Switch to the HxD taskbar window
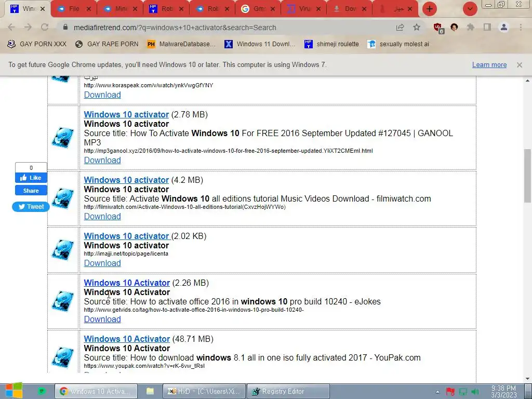This screenshot has width=532, height=399. (204, 392)
